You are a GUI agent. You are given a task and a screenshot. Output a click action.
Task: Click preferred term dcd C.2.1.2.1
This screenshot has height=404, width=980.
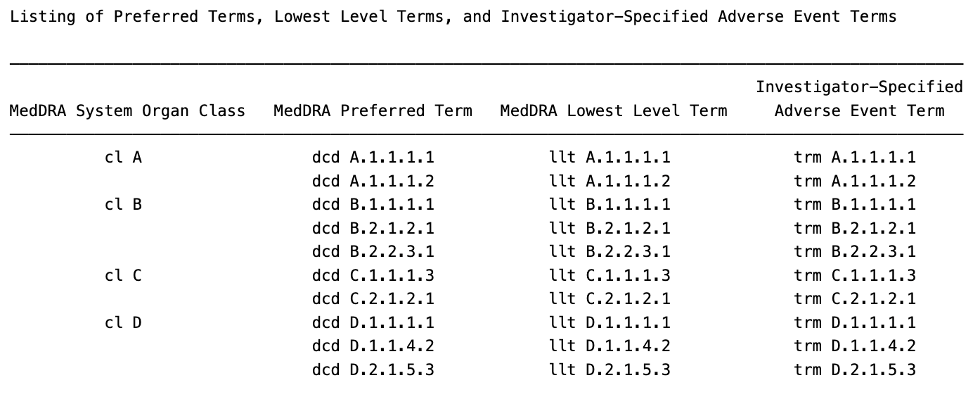[x=373, y=298]
